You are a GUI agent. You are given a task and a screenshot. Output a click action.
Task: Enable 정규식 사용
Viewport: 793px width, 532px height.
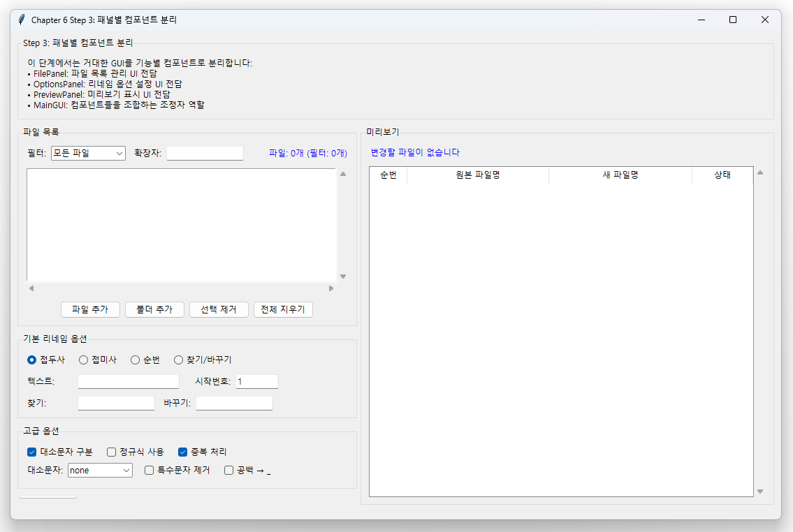pos(111,452)
